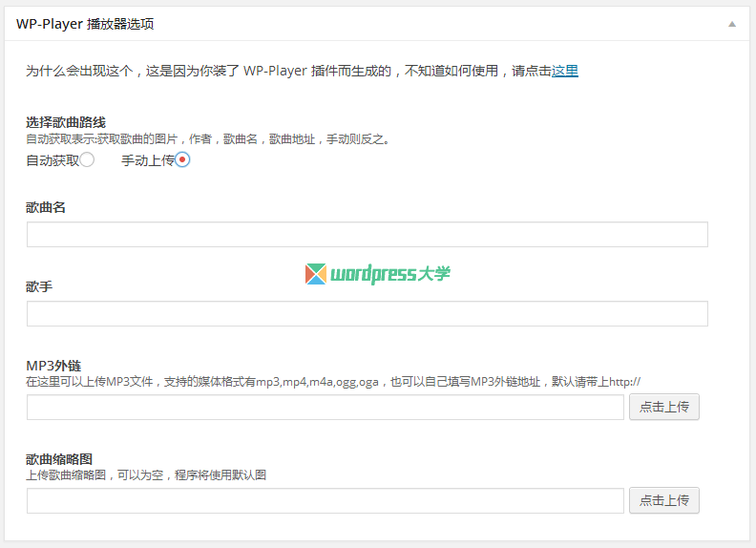The height and width of the screenshot is (548, 756).
Task: Click the 歌曲名 label
Action: [45, 207]
